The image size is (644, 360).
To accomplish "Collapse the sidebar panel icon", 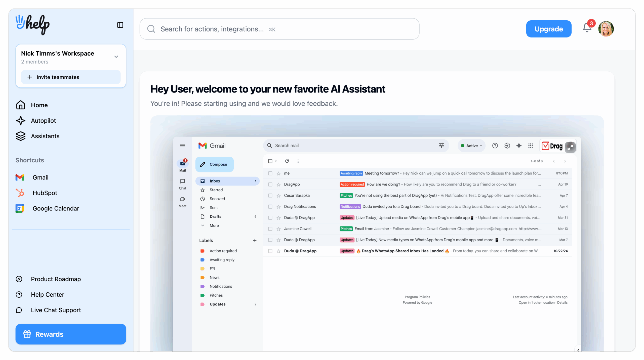I will pyautogui.click(x=120, y=25).
